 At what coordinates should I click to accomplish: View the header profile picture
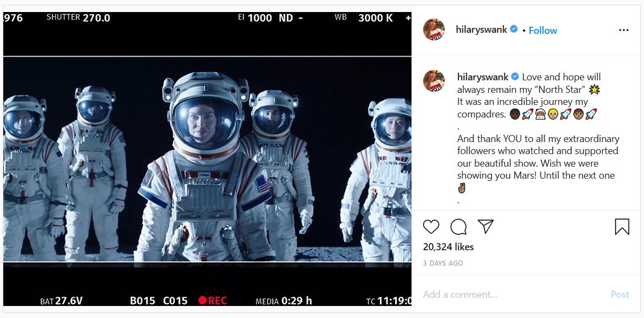[x=434, y=30]
